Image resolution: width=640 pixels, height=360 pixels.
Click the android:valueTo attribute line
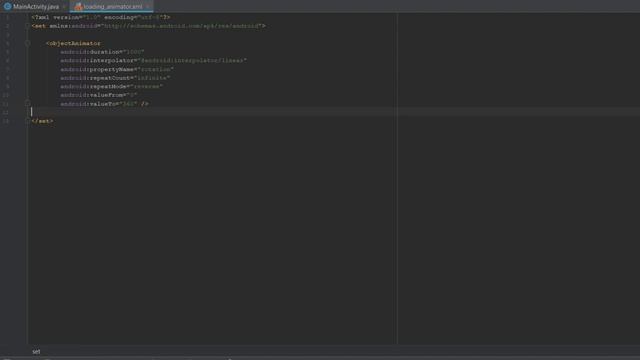(x=104, y=104)
